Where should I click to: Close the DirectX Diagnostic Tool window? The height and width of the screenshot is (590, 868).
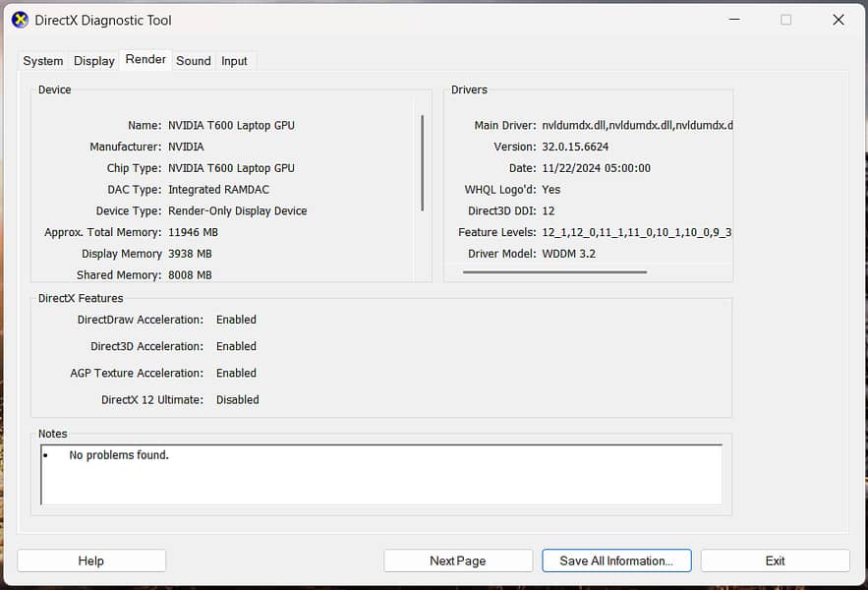[839, 20]
